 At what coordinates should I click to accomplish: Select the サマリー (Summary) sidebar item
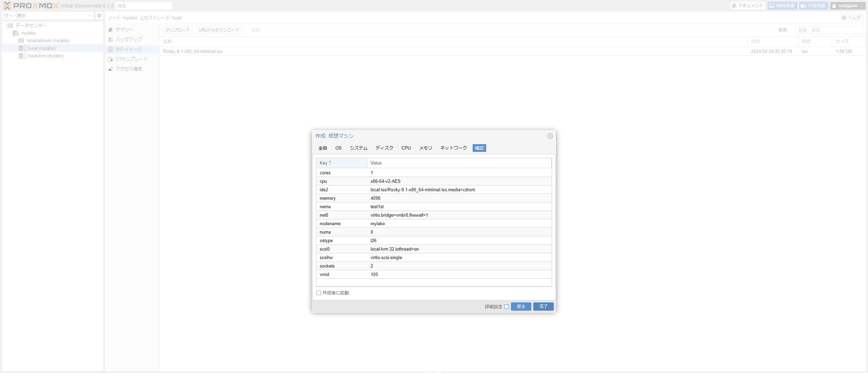tap(124, 30)
